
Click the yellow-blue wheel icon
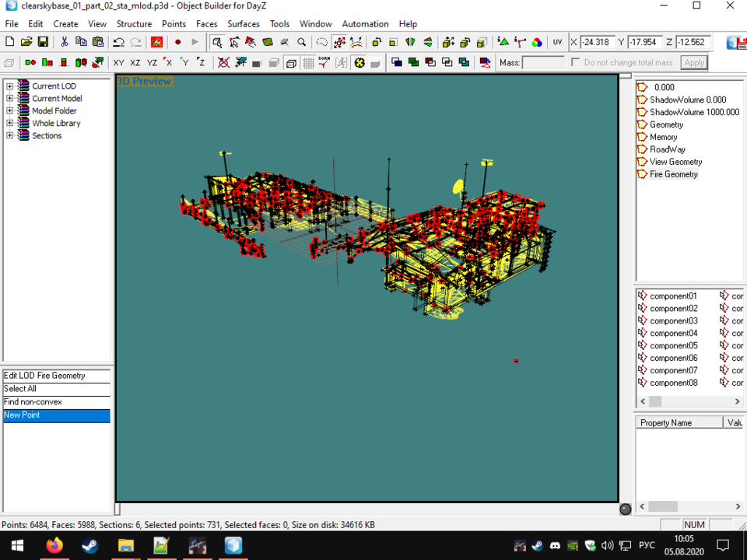[x=359, y=62]
